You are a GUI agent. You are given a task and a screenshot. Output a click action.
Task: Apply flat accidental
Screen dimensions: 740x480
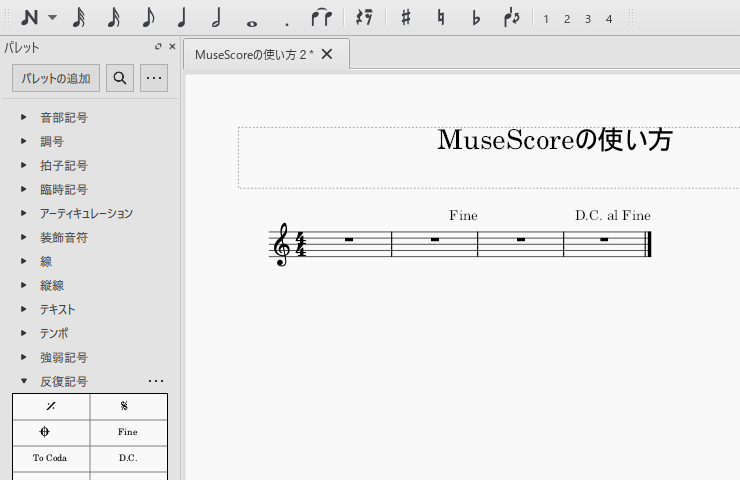coord(476,18)
